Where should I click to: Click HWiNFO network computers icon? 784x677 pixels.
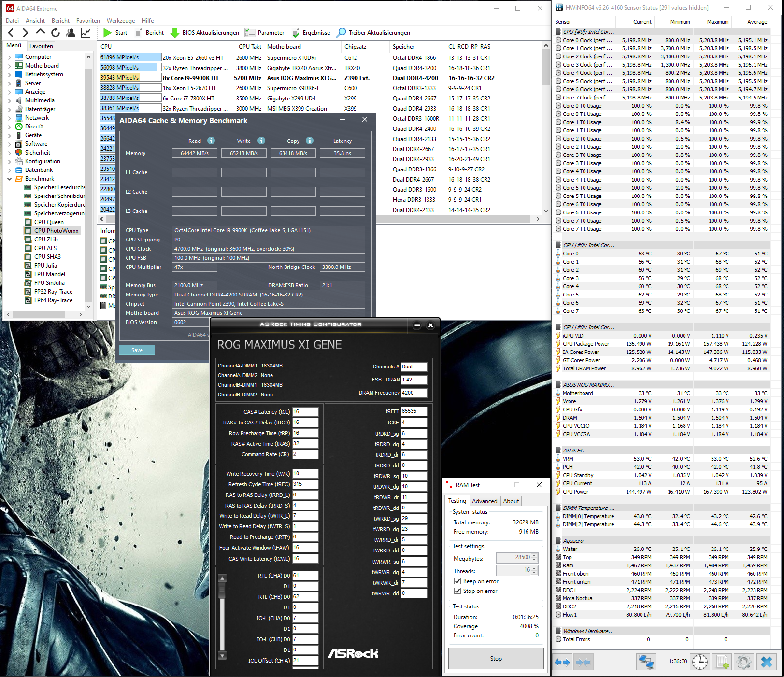click(x=646, y=662)
